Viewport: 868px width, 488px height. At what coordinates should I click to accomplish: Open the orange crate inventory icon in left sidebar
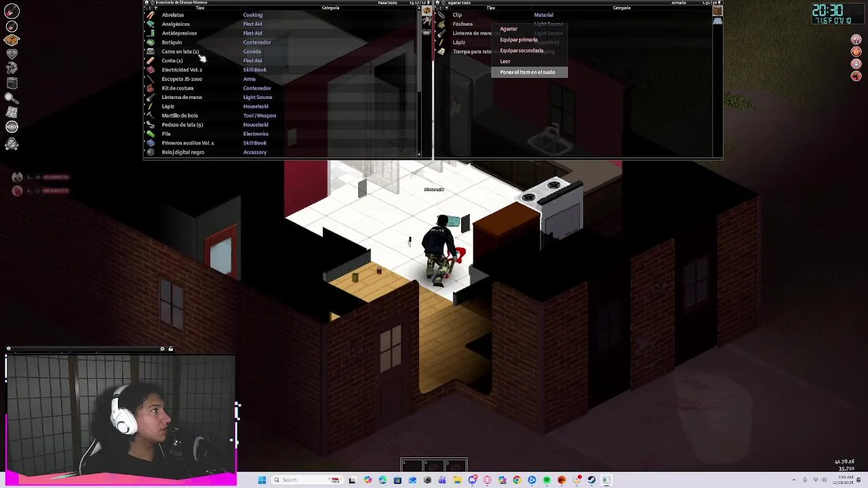[x=12, y=40]
